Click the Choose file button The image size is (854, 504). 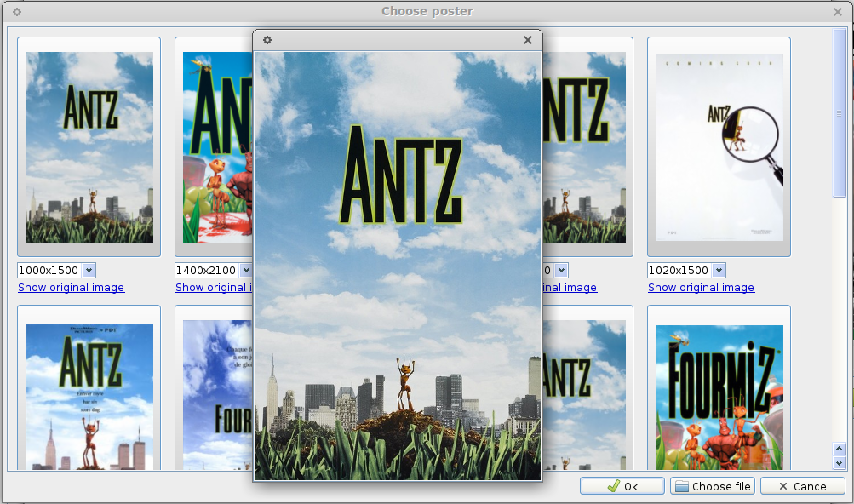click(x=713, y=486)
